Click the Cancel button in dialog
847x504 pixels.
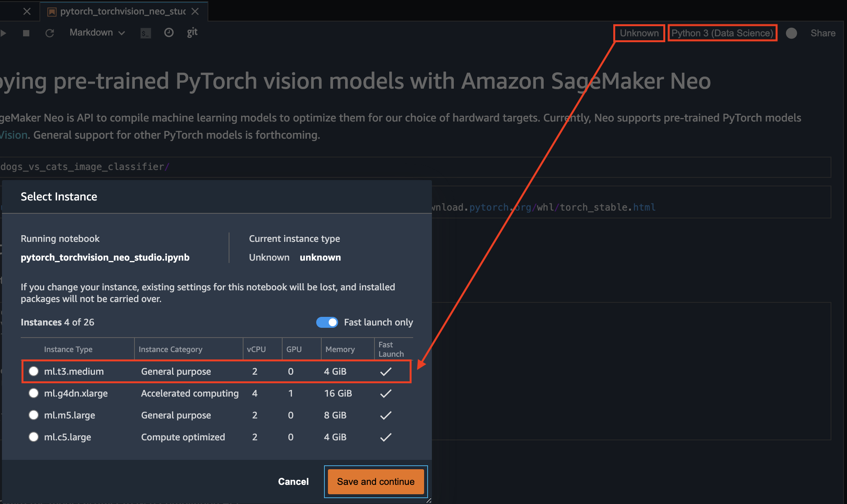click(293, 482)
